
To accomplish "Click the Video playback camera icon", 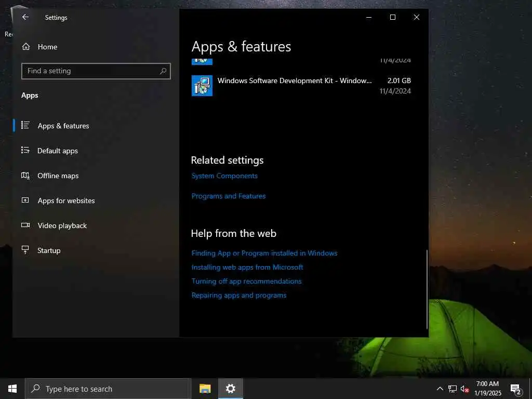I will [25, 225].
